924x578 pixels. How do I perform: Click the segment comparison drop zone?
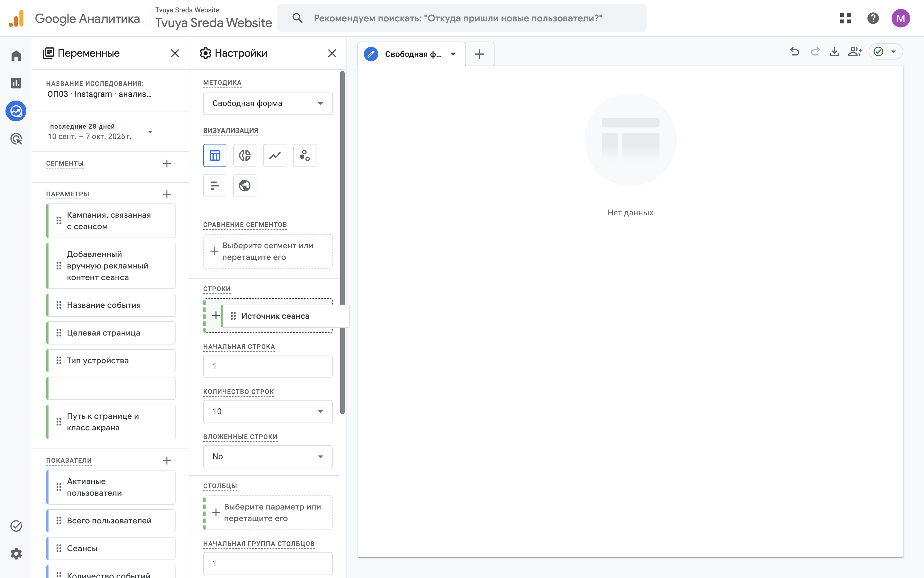[x=268, y=251]
